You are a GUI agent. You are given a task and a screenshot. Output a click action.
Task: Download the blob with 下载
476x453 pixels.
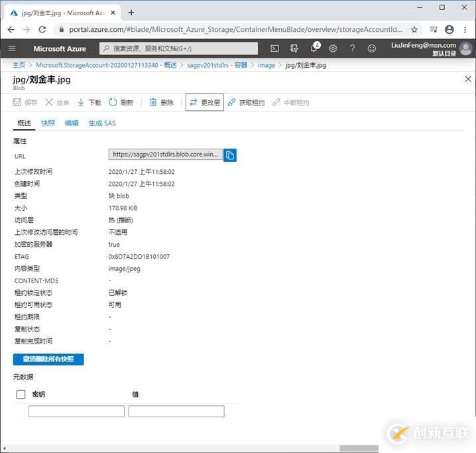click(89, 102)
